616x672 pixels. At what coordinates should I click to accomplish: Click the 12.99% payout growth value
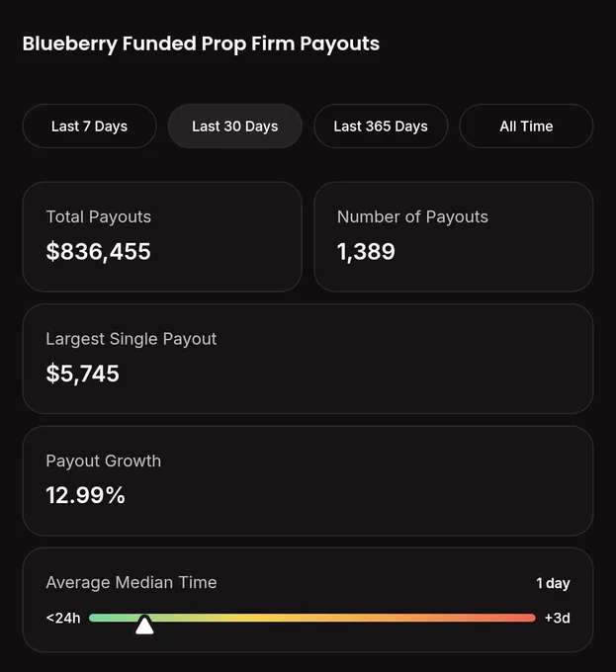pyautogui.click(x=85, y=495)
